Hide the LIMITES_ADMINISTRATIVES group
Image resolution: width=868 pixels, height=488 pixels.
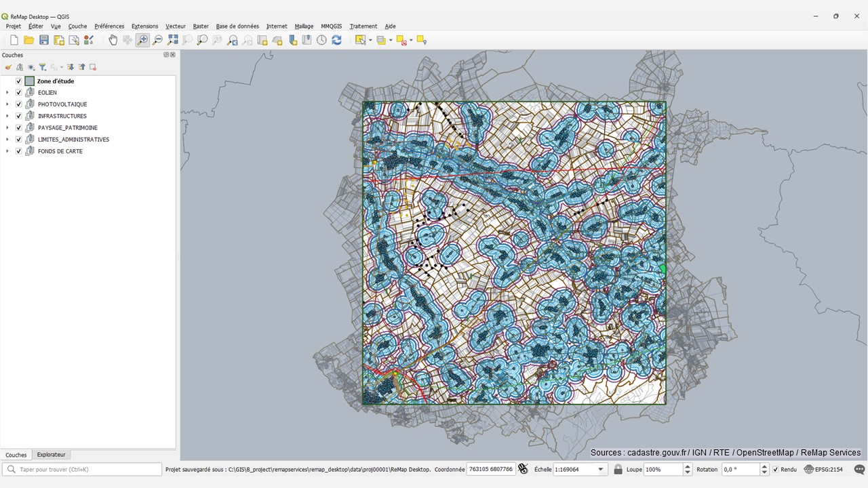pyautogui.click(x=19, y=140)
